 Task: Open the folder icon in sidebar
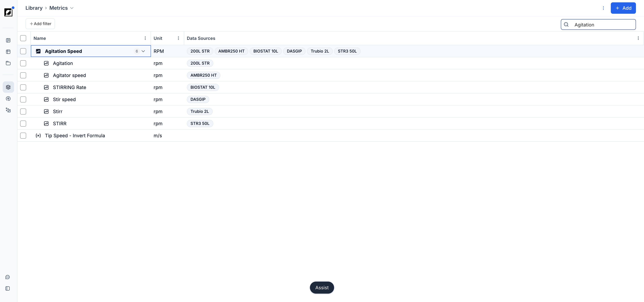click(x=8, y=63)
